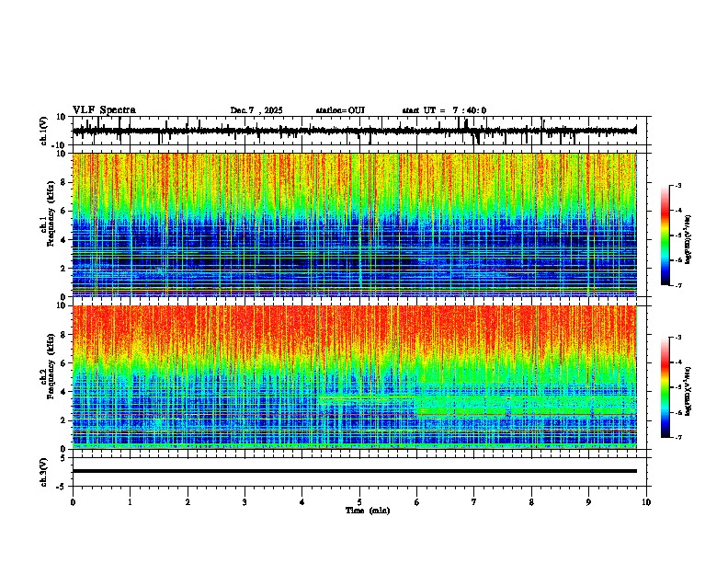The image size is (728, 563).
Task: Click the ch.2 spectrogram panel
Action: (355, 377)
